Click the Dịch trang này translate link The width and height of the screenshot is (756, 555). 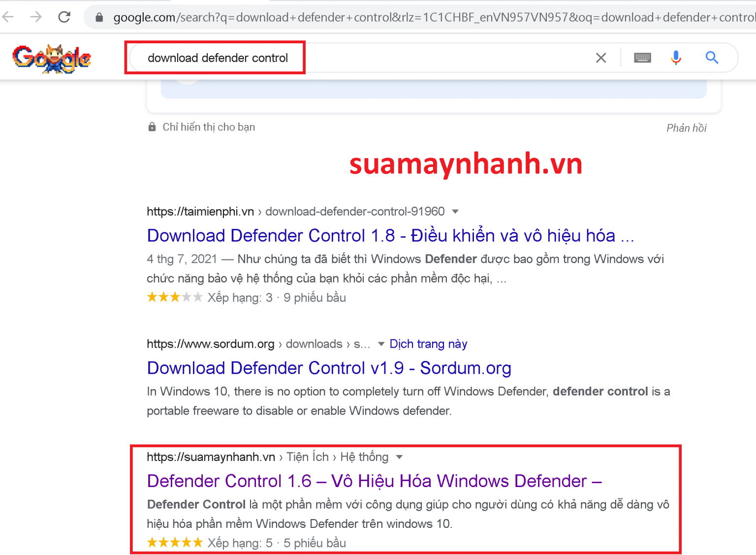pyautogui.click(x=428, y=344)
